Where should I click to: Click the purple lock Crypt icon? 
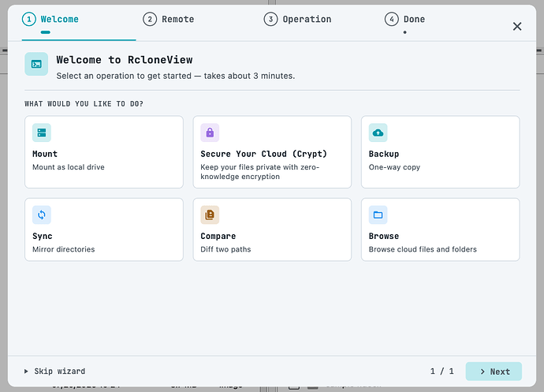coord(210,133)
